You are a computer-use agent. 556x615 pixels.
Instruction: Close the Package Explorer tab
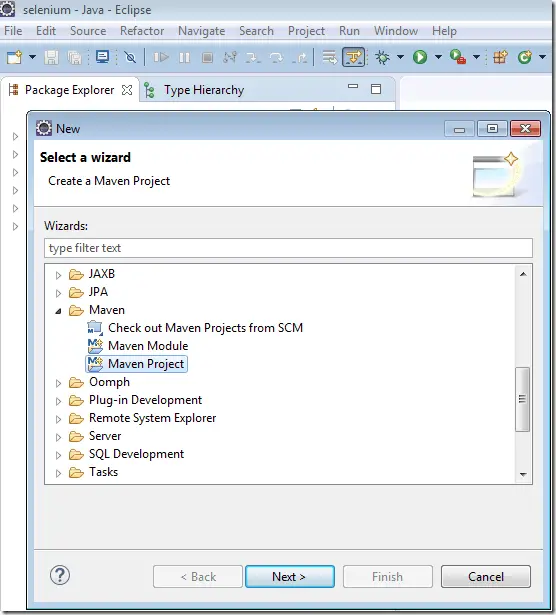pos(127,90)
